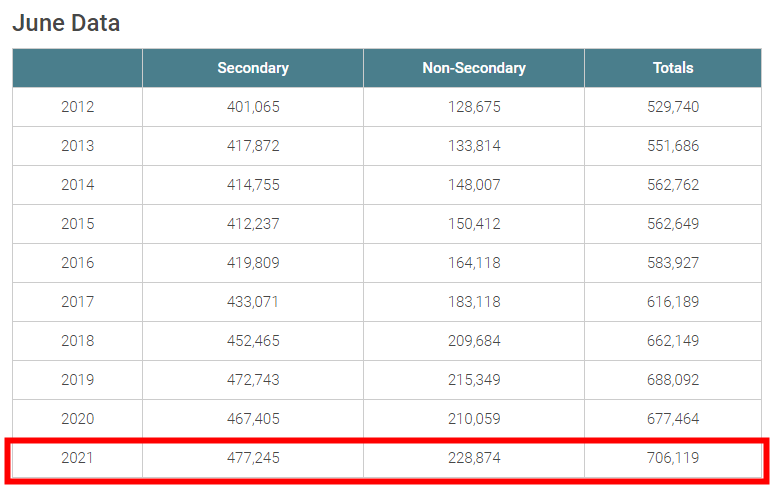
Task: Select the 2021 Secondary value 477,245
Action: point(253,458)
